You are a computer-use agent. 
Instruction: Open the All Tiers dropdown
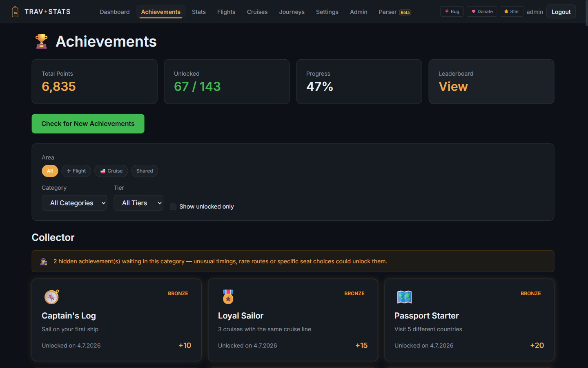[x=138, y=203]
